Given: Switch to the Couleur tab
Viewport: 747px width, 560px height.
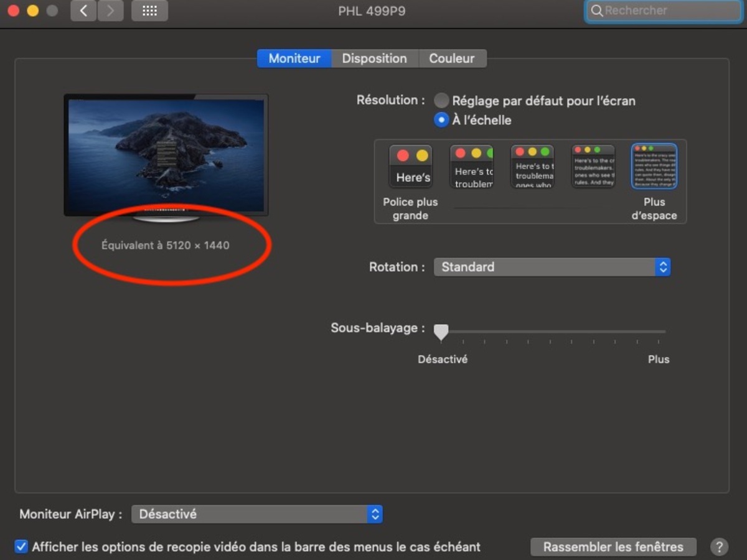Looking at the screenshot, I should pos(452,58).
